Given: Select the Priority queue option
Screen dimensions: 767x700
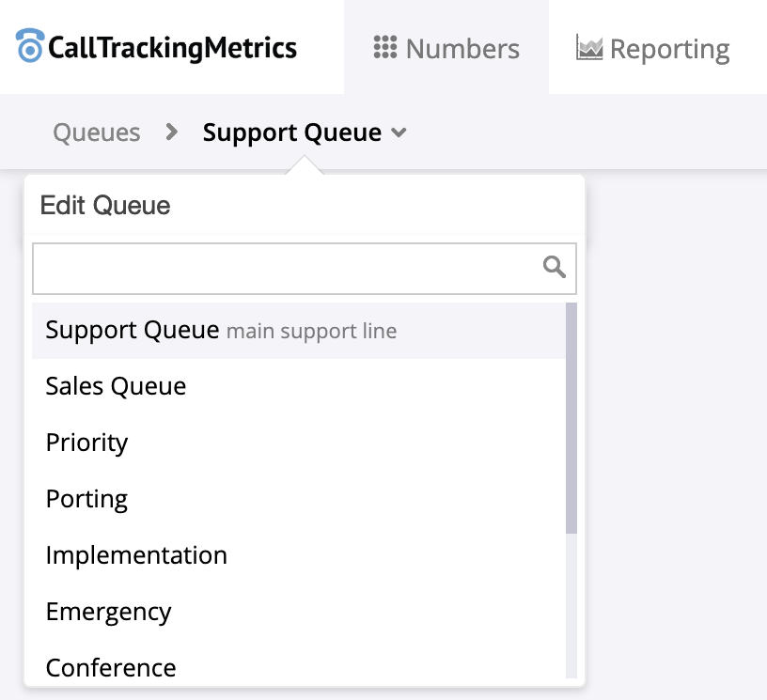Looking at the screenshot, I should coord(87,443).
